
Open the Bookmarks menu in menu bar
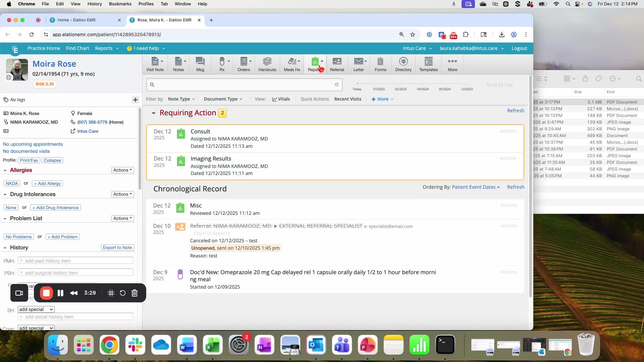120,4
